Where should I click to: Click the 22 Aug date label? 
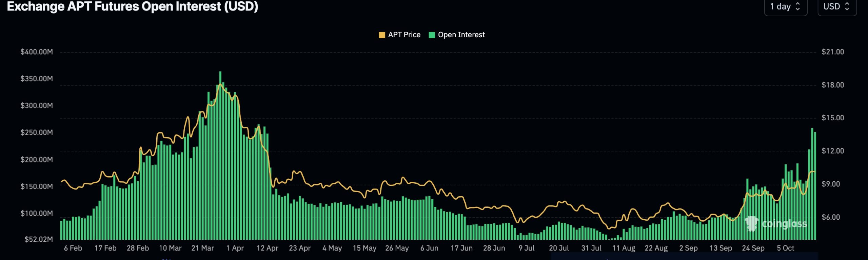[656, 248]
